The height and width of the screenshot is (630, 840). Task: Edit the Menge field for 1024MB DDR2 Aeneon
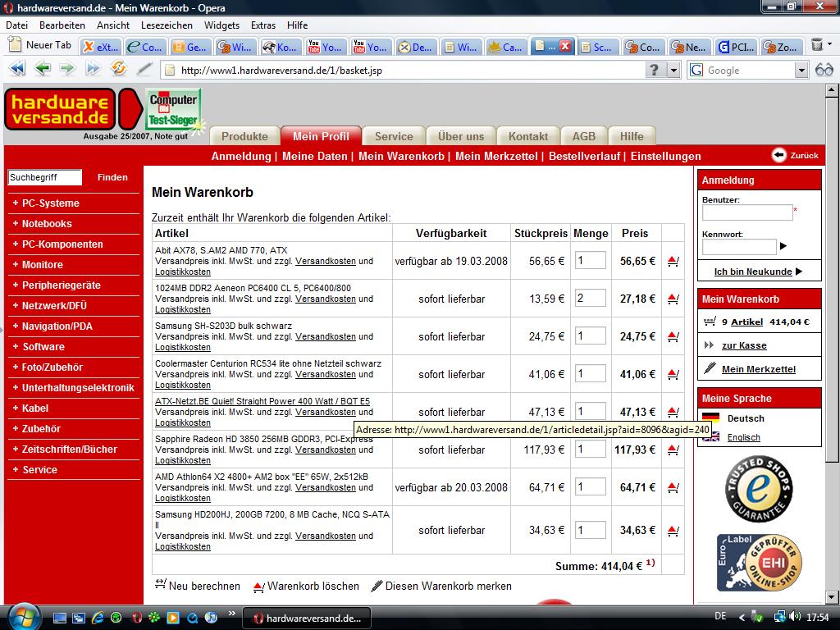[x=591, y=298]
